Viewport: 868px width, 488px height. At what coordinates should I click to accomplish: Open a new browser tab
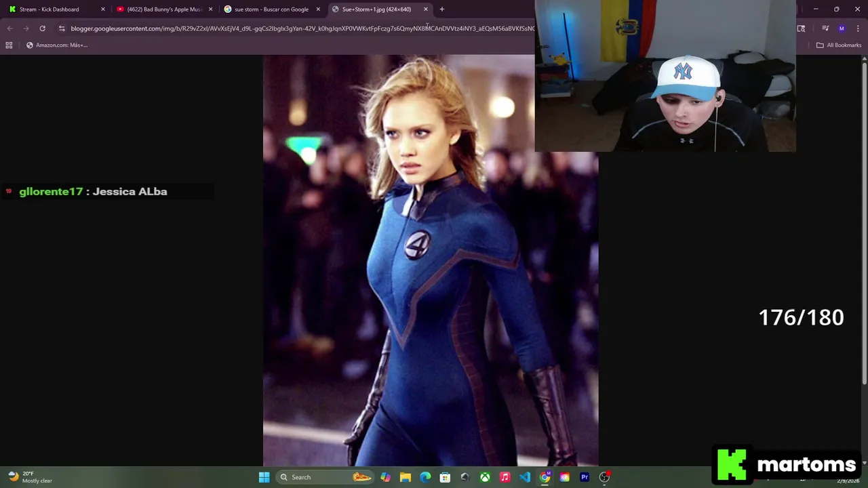[441, 9]
